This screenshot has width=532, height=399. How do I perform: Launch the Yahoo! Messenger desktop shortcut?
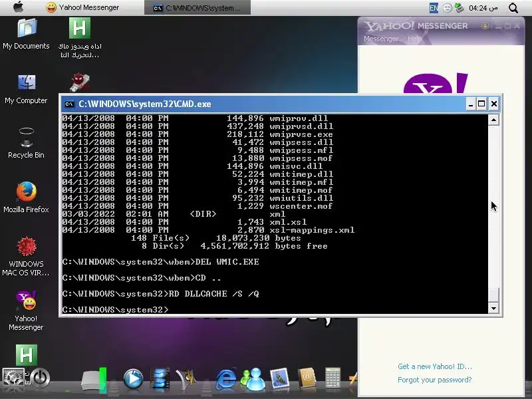[x=26, y=311]
